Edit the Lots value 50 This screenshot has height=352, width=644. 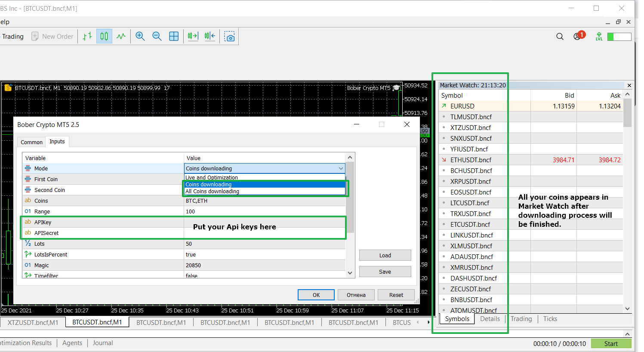[265, 244]
